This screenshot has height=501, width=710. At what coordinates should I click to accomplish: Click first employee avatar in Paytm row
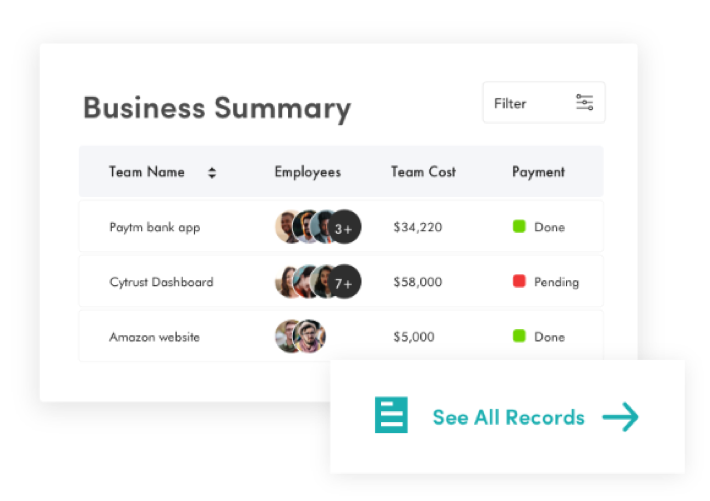(x=286, y=226)
